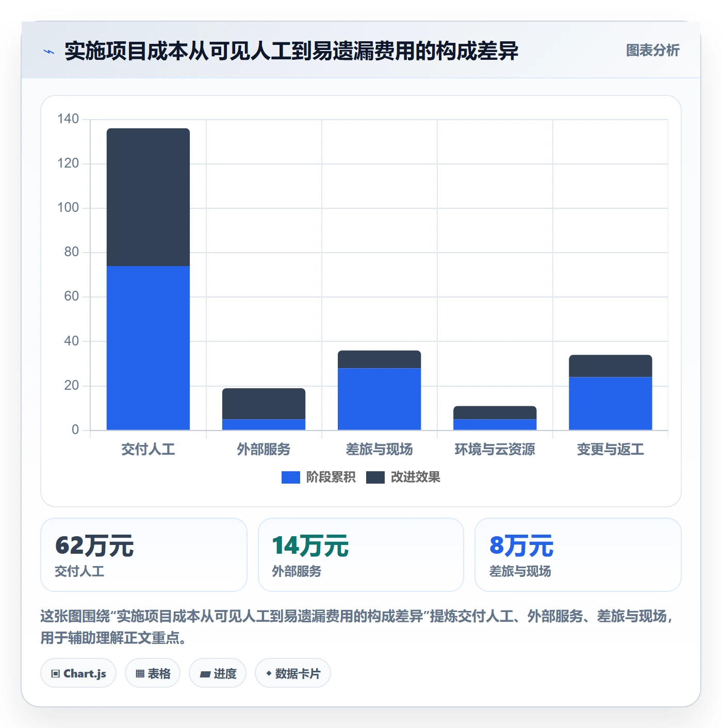
Task: Click the lightning icon beside the title
Action: [x=48, y=52]
